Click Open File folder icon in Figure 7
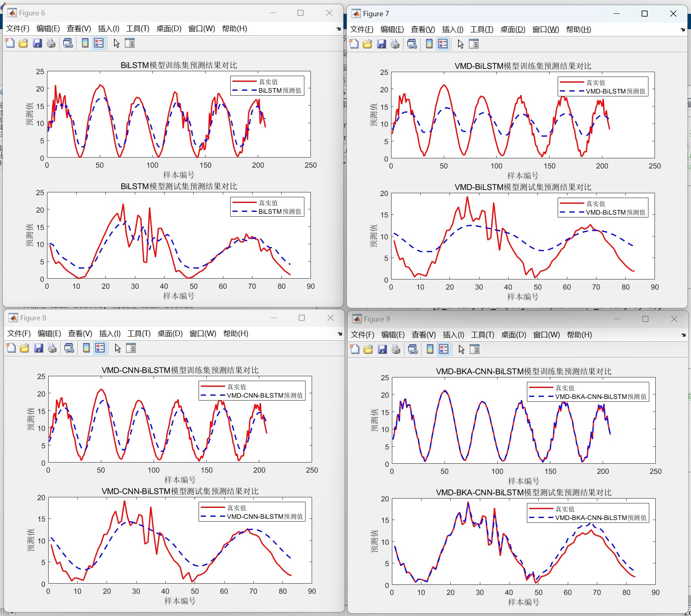Image resolution: width=691 pixels, height=616 pixels. [368, 44]
